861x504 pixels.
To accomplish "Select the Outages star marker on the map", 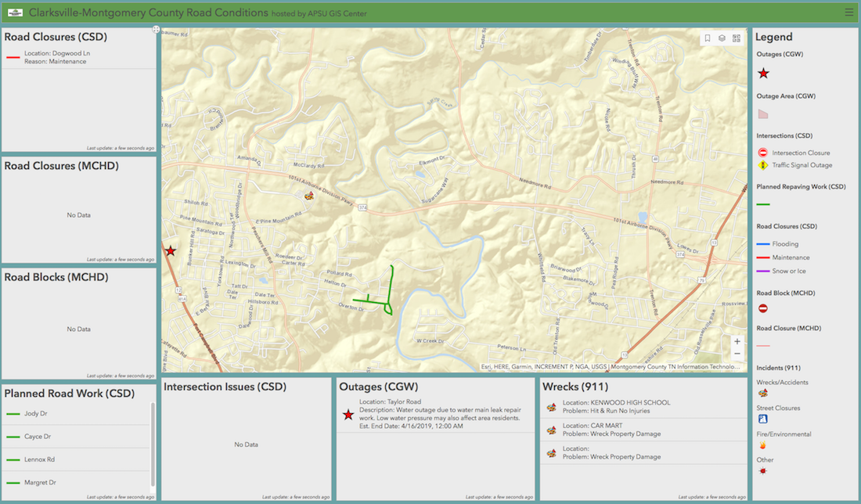I will click(170, 250).
